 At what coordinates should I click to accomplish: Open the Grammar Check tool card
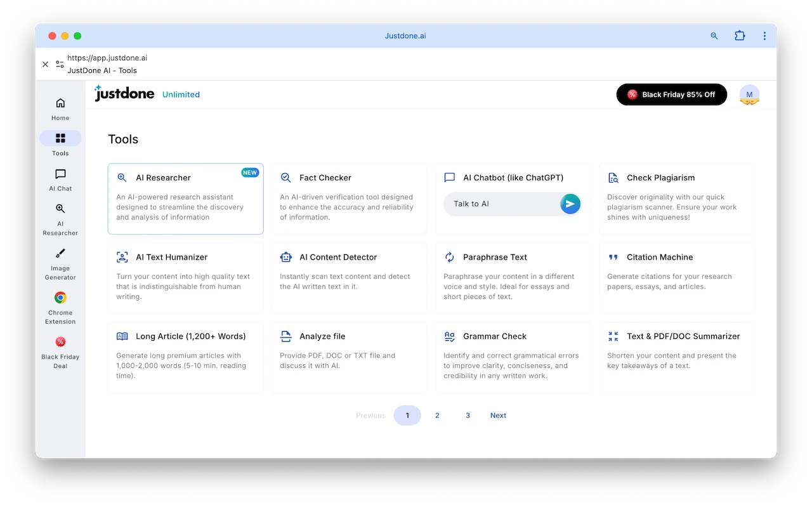tap(513, 357)
